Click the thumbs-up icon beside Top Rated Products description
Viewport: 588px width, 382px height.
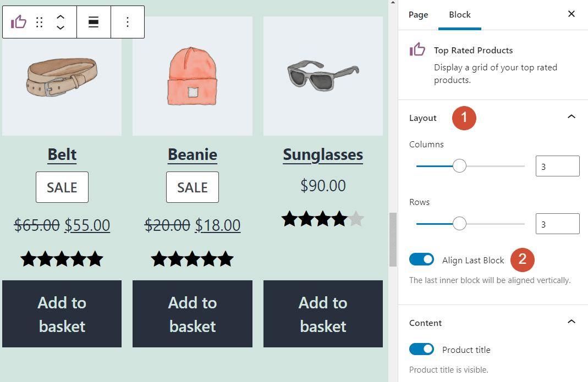(418, 50)
